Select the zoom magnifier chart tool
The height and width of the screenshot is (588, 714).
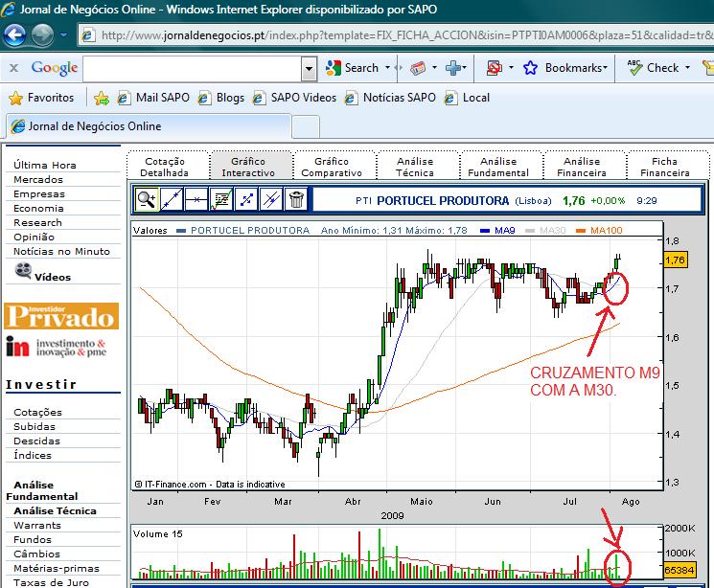click(147, 199)
